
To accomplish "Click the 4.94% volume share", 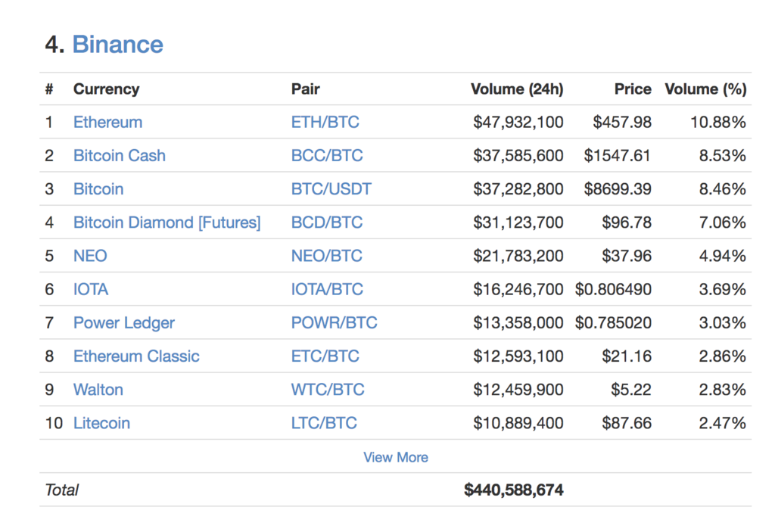I will 723,256.
